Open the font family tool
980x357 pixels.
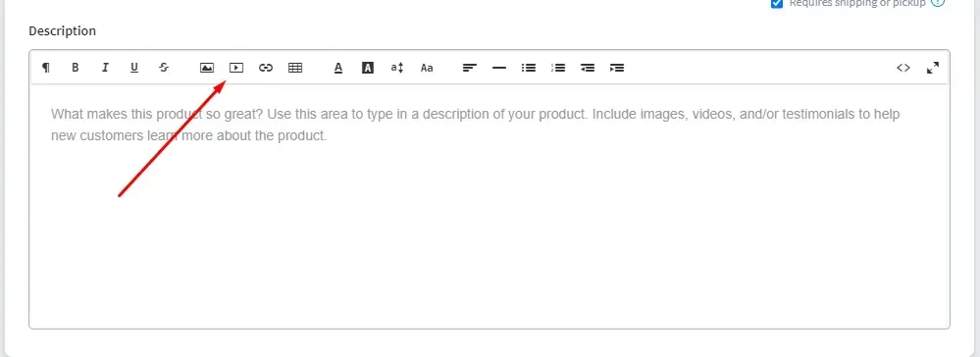[427, 68]
